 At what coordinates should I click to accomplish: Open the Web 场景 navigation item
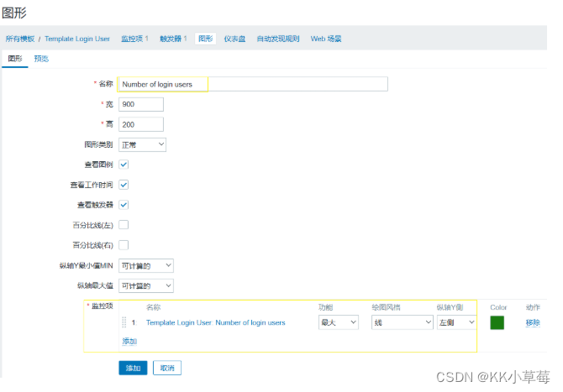coord(326,39)
